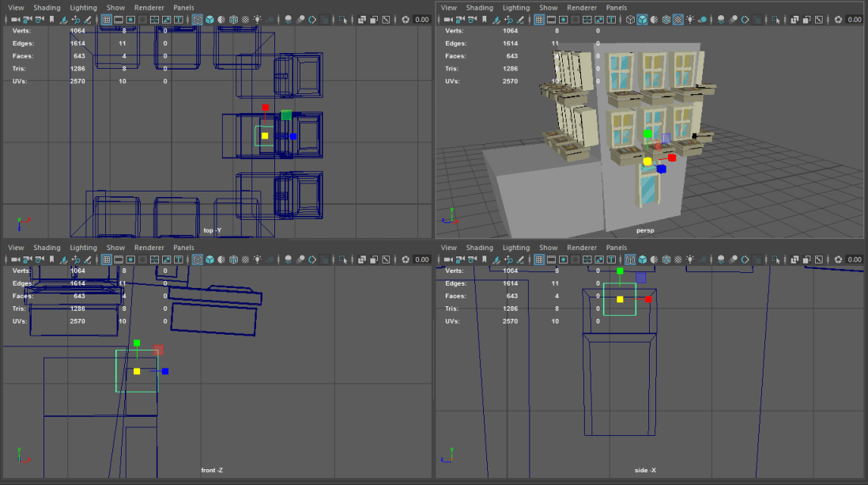Click the View menu in the front panel
The image size is (868, 485).
pyautogui.click(x=16, y=248)
